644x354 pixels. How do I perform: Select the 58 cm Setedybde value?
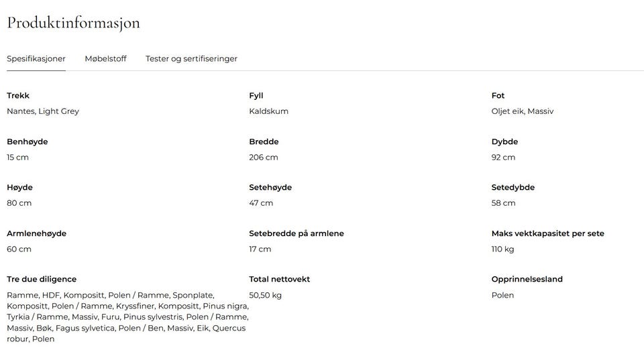click(503, 203)
